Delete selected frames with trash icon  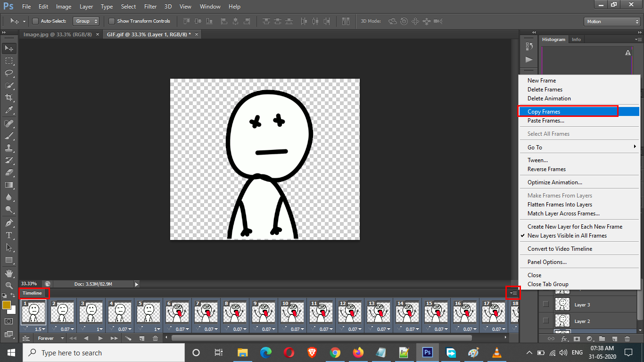pyautogui.click(x=156, y=338)
